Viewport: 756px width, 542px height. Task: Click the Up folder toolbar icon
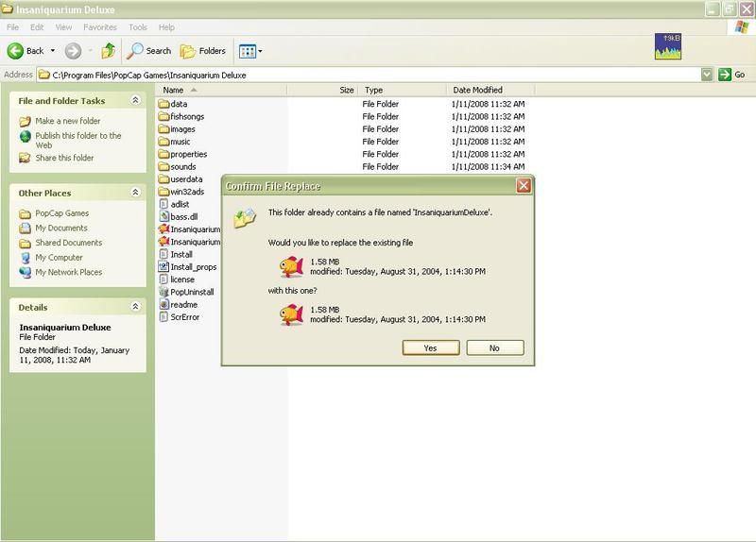click(108, 51)
